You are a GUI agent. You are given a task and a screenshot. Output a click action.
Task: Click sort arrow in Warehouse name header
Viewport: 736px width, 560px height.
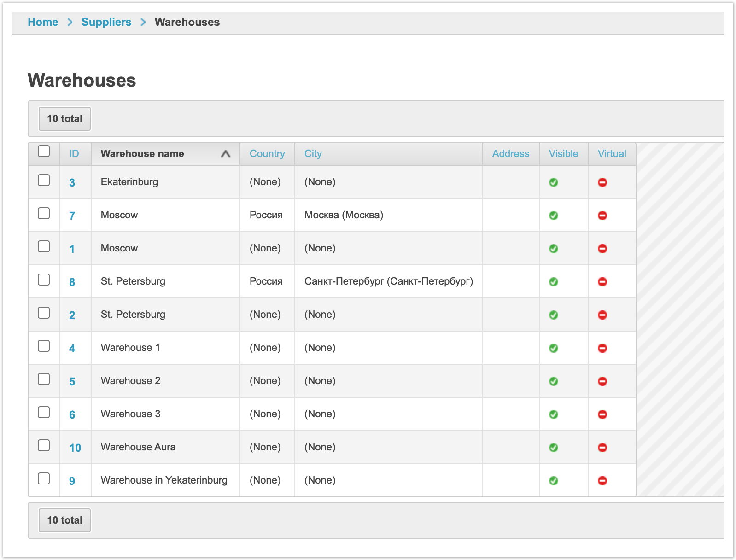(225, 154)
